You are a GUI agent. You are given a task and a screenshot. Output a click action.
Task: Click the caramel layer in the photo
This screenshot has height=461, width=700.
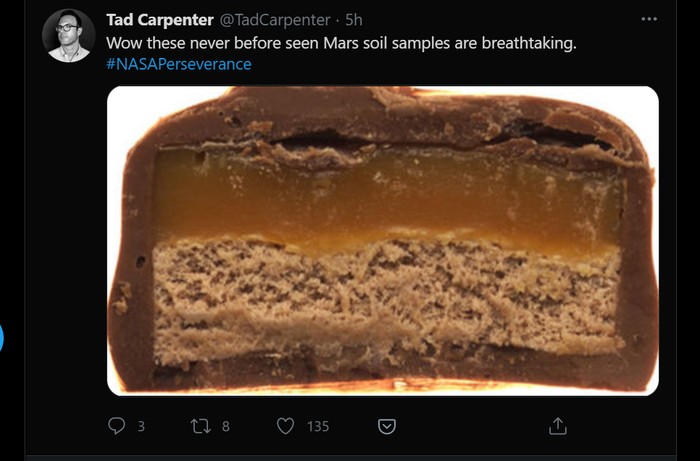coord(385,195)
